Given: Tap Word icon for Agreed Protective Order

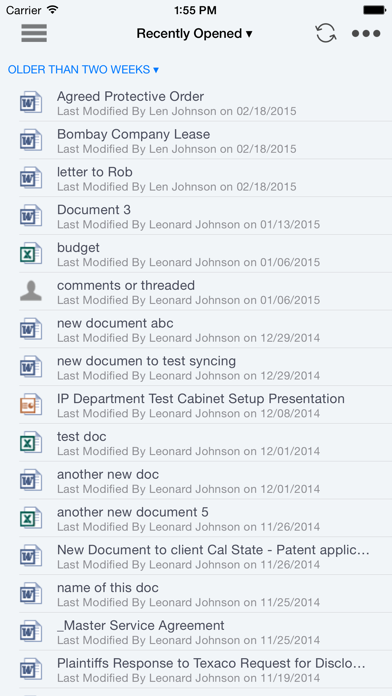Looking at the screenshot, I should tap(31, 102).
